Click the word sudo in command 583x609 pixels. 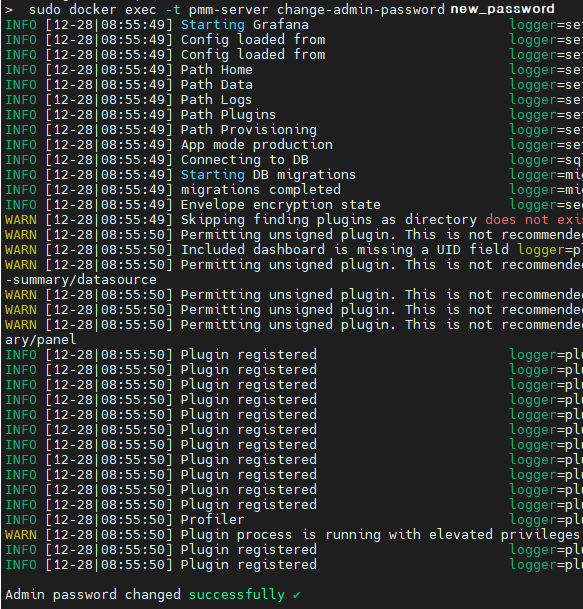pos(45,9)
